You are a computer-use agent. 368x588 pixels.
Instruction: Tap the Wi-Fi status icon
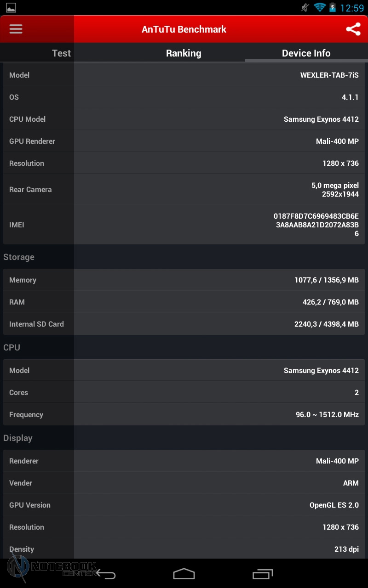319,8
